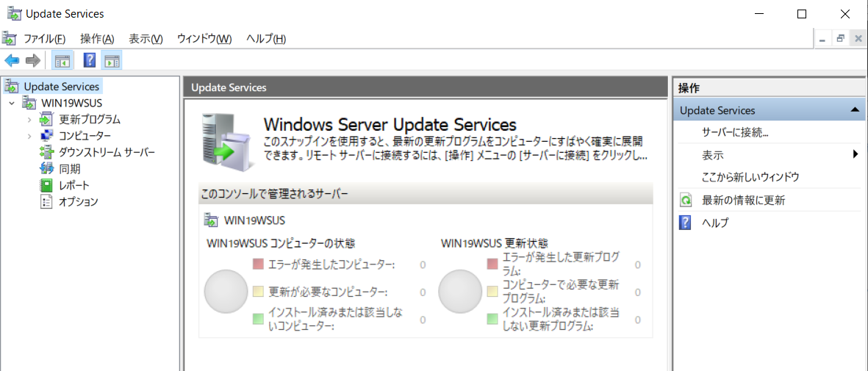This screenshot has width=868, height=371.
Task: Click the Forward arrow toolbar icon
Action: coord(33,60)
